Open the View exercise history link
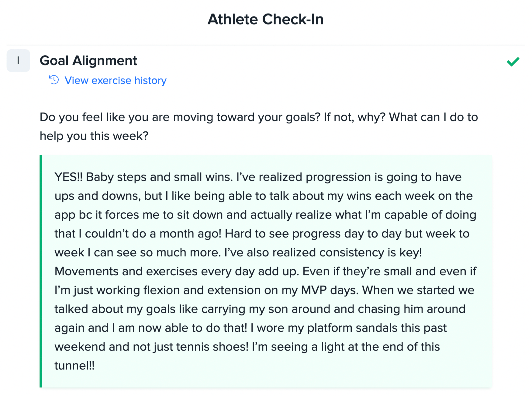This screenshot has width=532, height=396. 115,80
